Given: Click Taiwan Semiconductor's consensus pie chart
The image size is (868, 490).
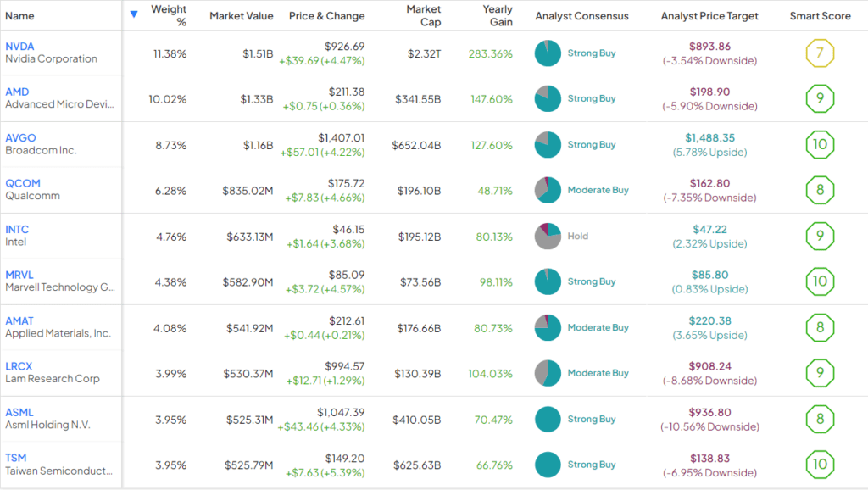Looking at the screenshot, I should (x=548, y=465).
